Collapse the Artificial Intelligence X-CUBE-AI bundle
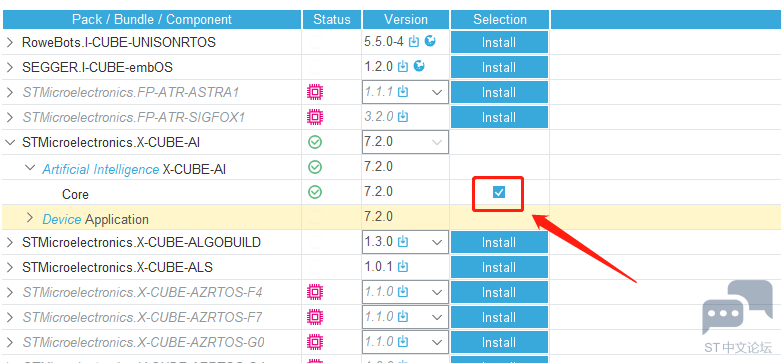Screen dimensions: 781x363 (30, 168)
